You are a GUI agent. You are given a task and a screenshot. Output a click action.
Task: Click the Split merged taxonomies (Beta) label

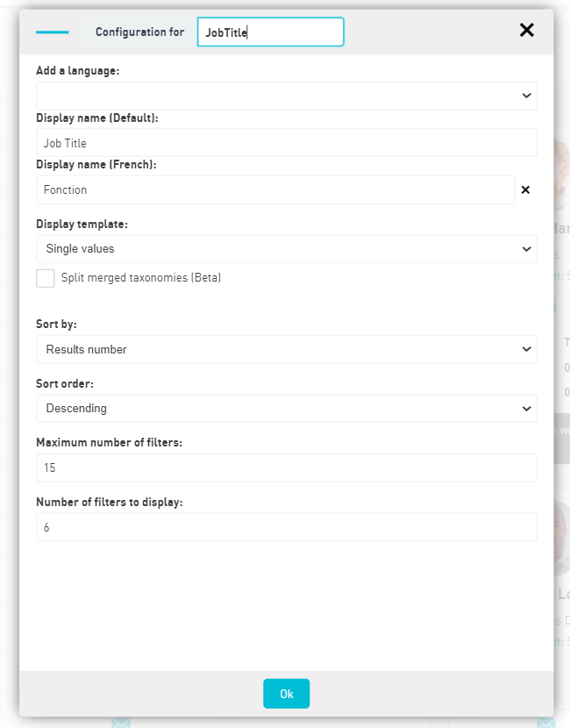[141, 278]
